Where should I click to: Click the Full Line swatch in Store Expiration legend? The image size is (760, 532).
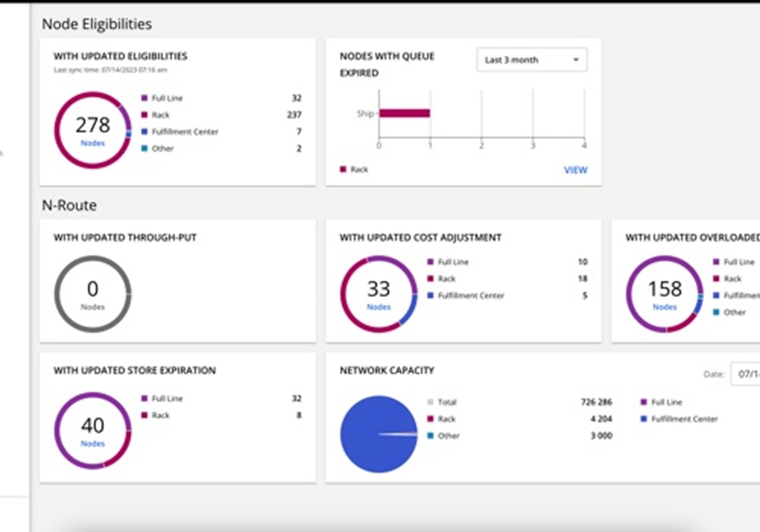point(145,398)
